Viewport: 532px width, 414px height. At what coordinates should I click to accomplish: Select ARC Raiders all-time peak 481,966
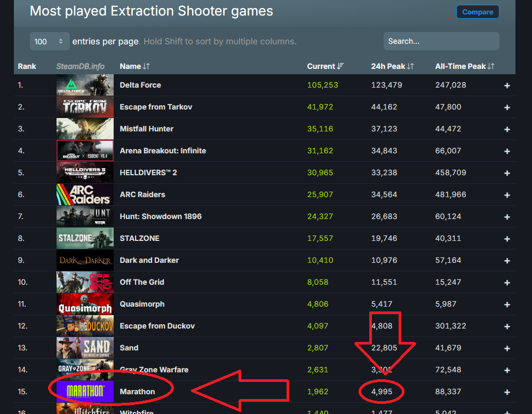coord(450,194)
